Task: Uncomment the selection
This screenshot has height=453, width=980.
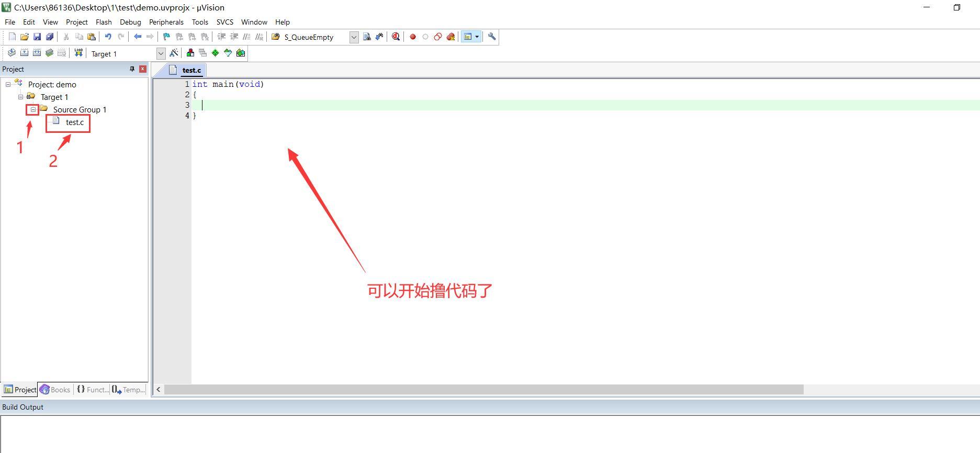Action: click(259, 37)
